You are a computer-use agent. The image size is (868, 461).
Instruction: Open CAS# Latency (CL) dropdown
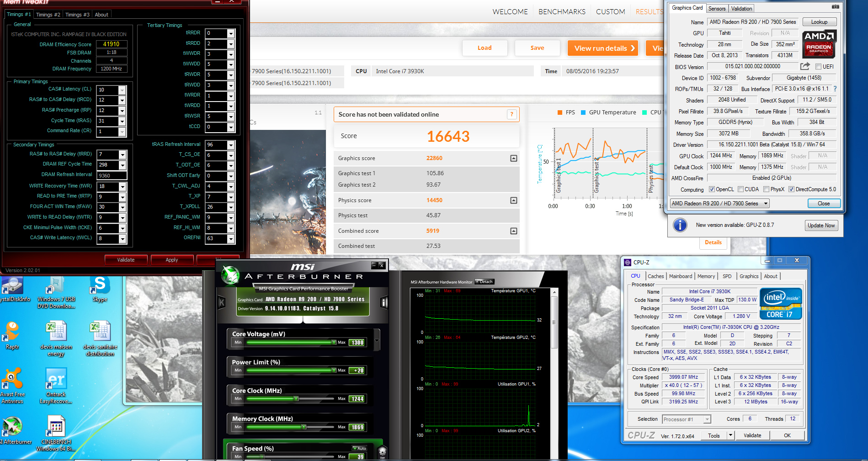pyautogui.click(x=122, y=90)
